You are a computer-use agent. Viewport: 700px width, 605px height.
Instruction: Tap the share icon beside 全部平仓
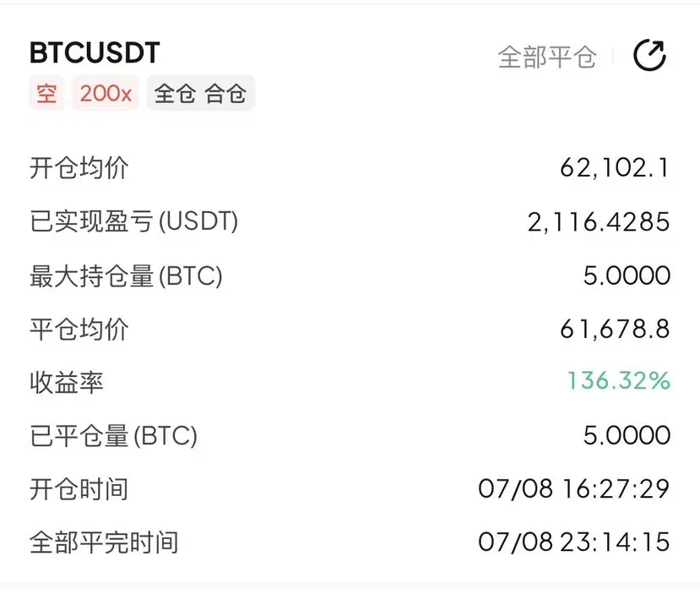(649, 56)
